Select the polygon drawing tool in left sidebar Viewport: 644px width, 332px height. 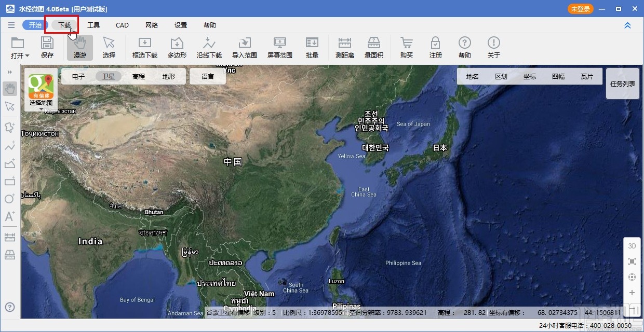click(x=10, y=127)
